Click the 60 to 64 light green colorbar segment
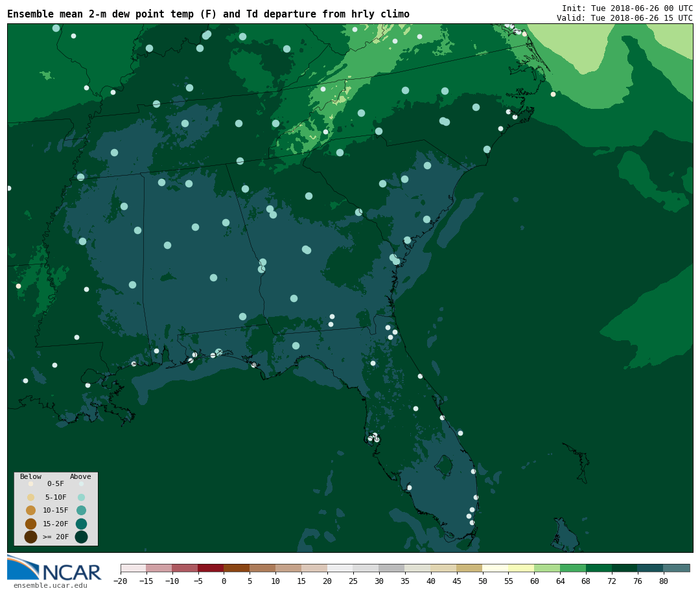The height and width of the screenshot is (593, 700). point(548,568)
